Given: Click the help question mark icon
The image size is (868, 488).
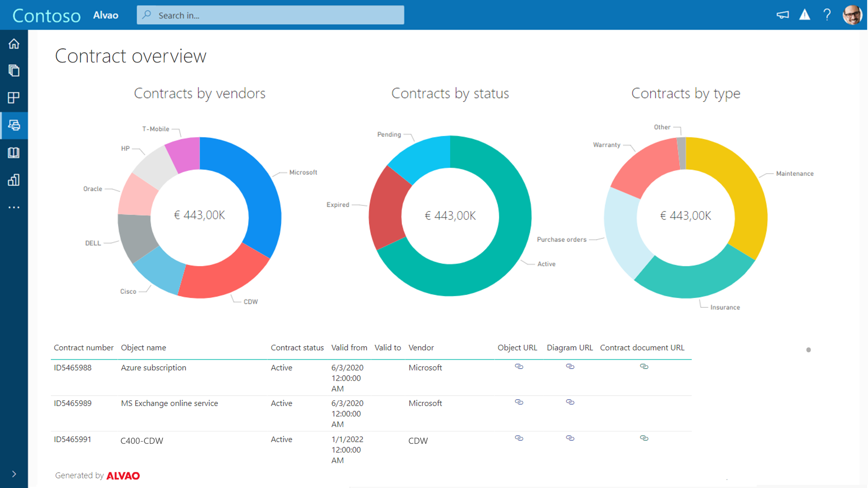Looking at the screenshot, I should coord(827,15).
